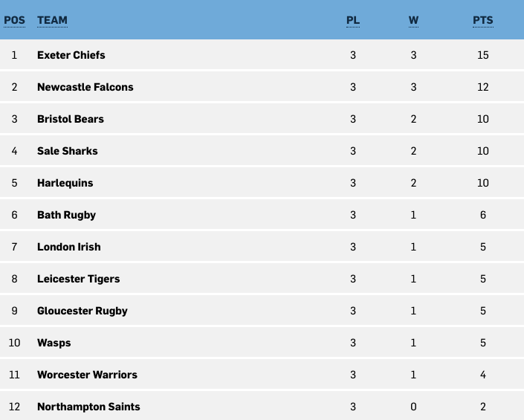Click the PL column header abbreviation
Screen dimensions: 524x420
pyautogui.click(x=353, y=20)
